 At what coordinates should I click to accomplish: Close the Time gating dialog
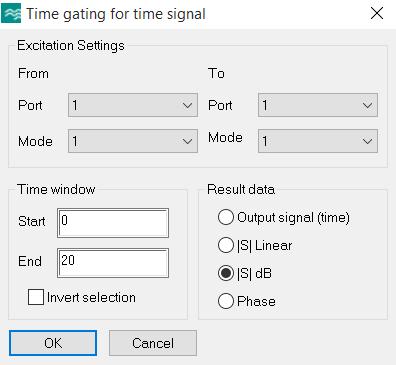[x=377, y=13]
